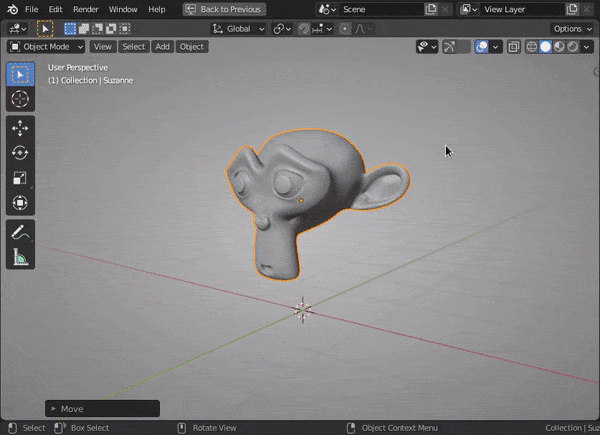Open the File menu
Screen dimensions: 600x435
31,9
